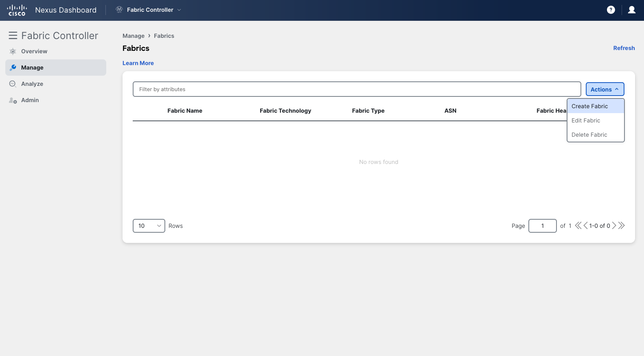The width and height of the screenshot is (644, 356).
Task: Go to first page of results
Action: coord(578,225)
